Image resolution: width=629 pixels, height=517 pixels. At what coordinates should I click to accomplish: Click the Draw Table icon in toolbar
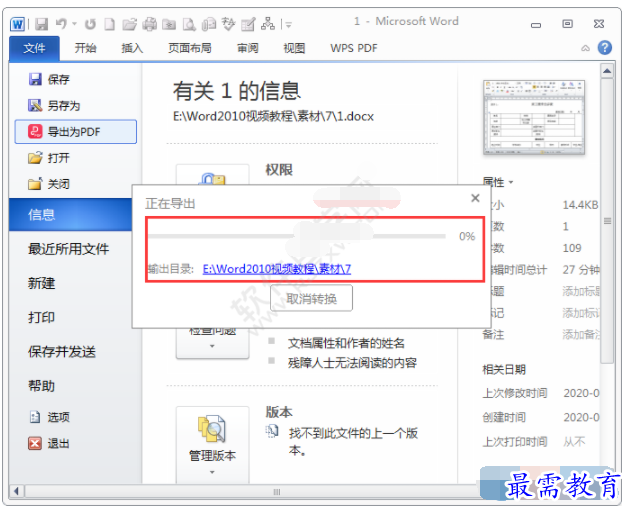248,24
